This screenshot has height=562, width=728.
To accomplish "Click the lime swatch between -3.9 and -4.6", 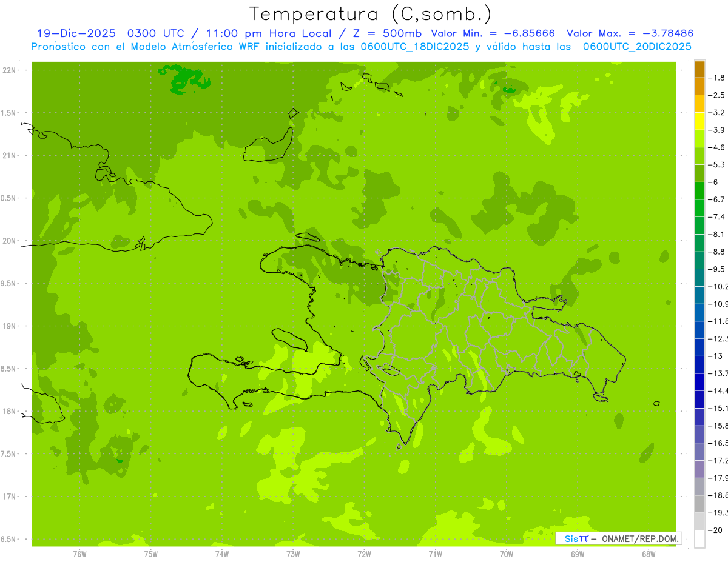I will pos(699,138).
